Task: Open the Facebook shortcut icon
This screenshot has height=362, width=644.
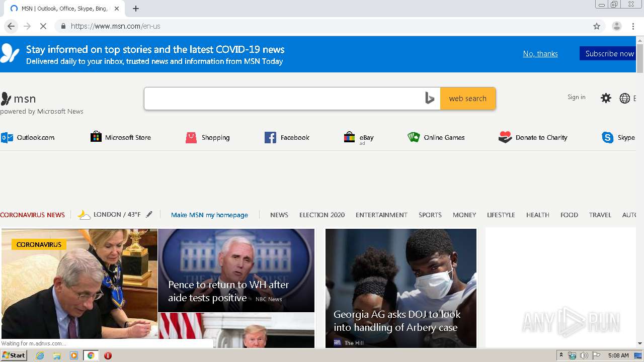Action: click(x=270, y=137)
